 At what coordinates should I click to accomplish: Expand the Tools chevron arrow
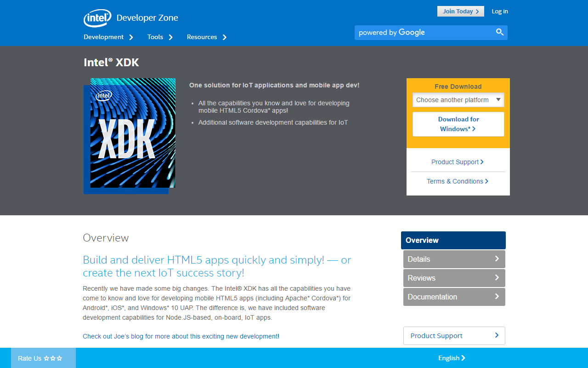pyautogui.click(x=171, y=37)
